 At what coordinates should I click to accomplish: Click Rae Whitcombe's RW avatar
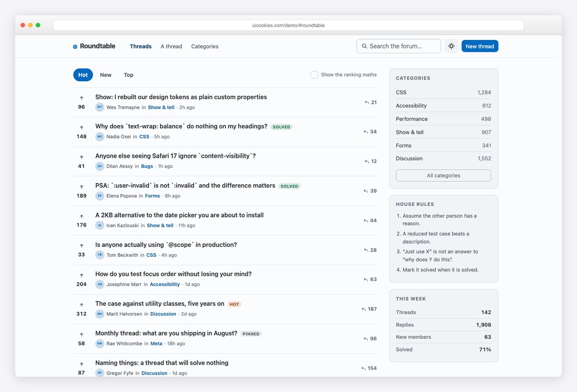[x=100, y=343]
